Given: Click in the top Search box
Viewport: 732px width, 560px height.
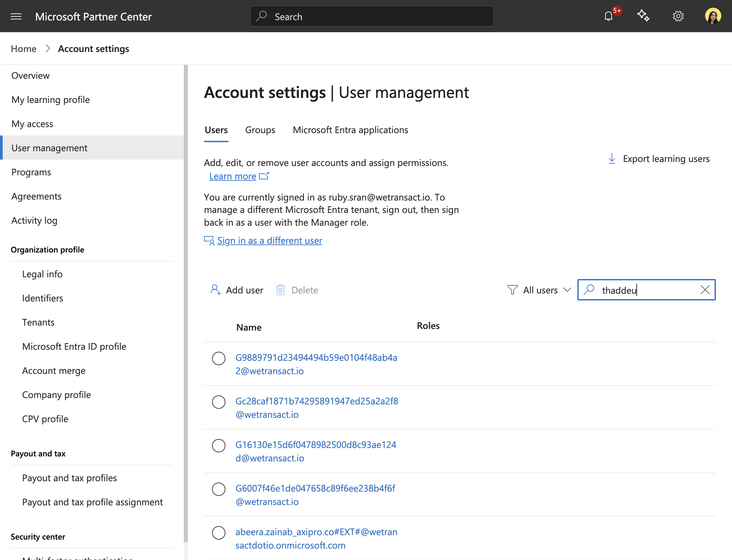Looking at the screenshot, I should [372, 16].
